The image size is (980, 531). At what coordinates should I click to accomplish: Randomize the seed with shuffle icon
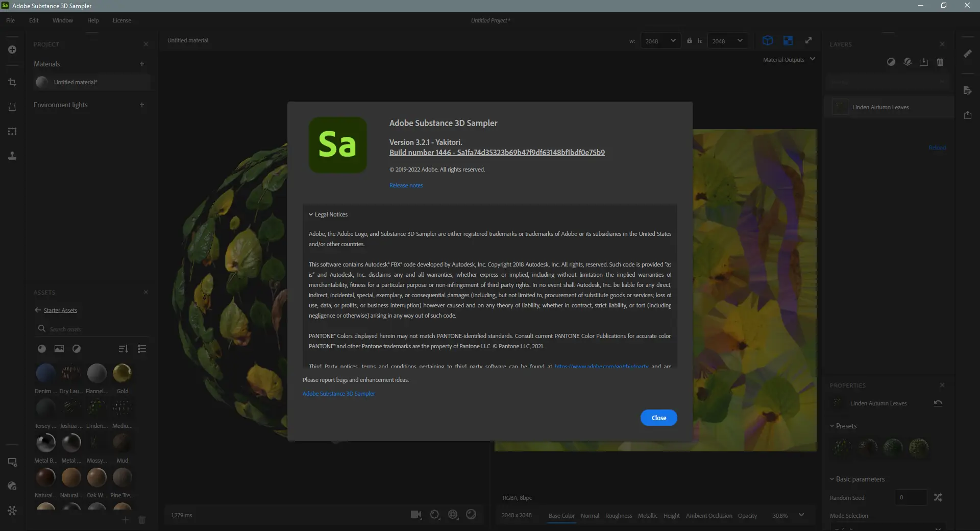pos(938,497)
